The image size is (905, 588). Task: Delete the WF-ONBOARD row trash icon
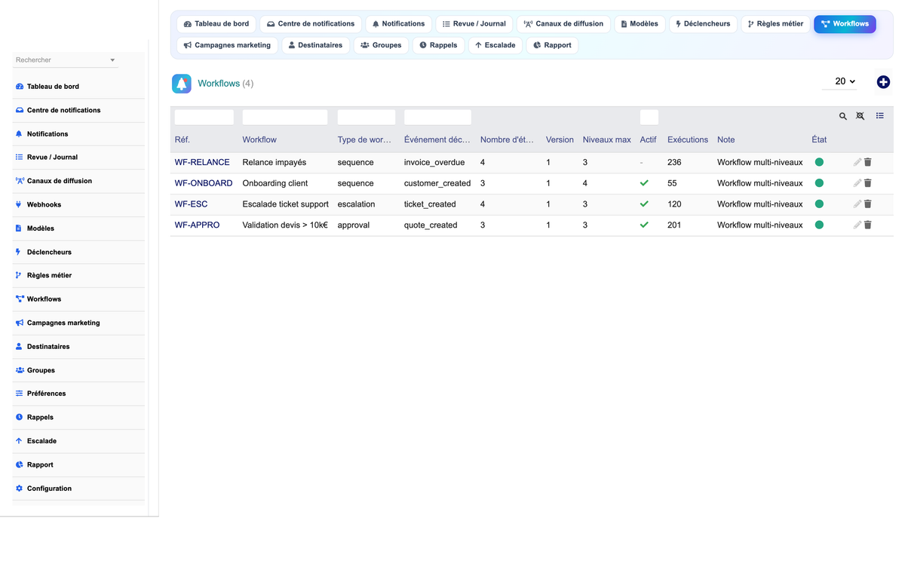[868, 183]
